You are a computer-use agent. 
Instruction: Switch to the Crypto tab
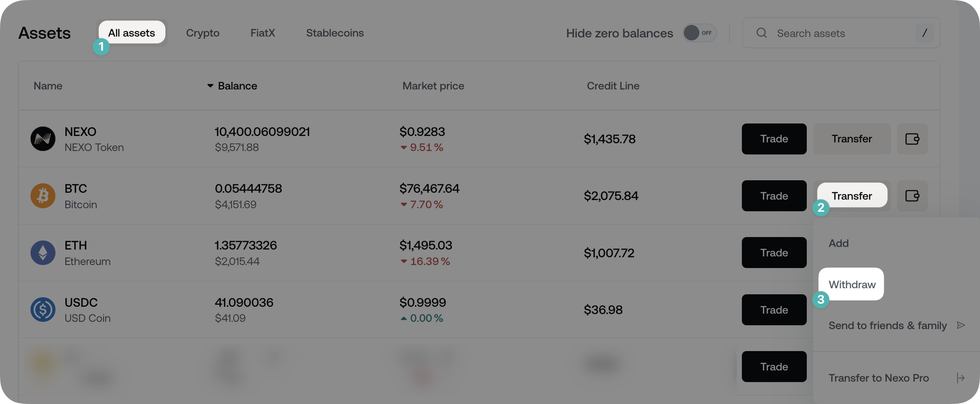202,33
